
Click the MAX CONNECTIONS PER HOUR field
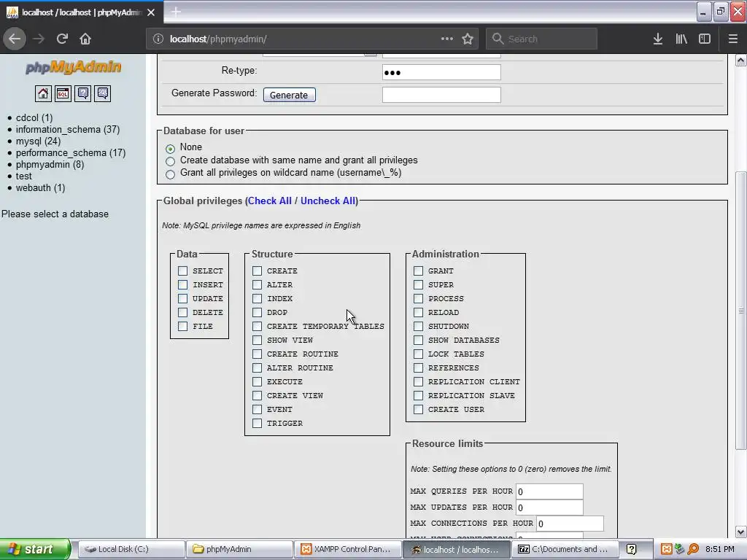click(x=570, y=524)
